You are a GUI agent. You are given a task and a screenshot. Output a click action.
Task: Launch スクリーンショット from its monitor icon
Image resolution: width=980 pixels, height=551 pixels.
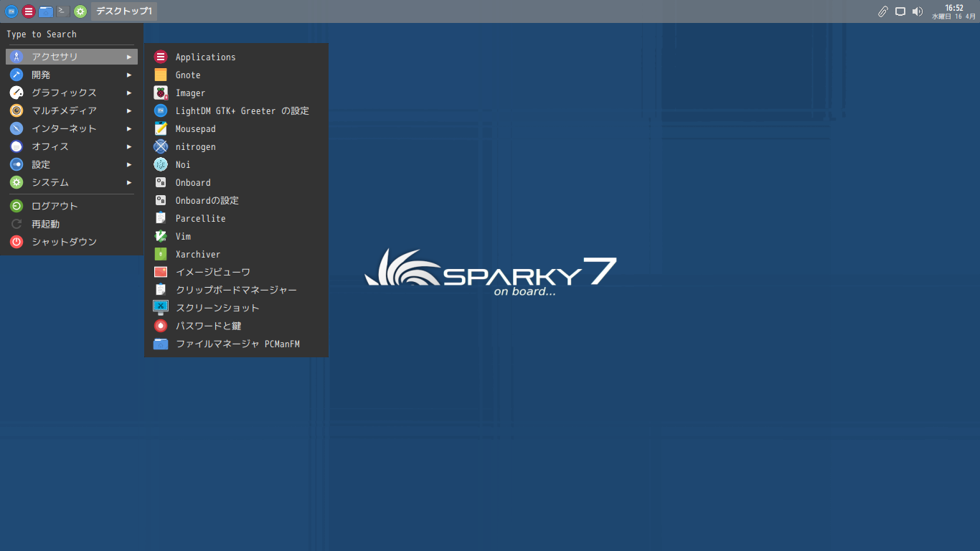click(x=161, y=308)
